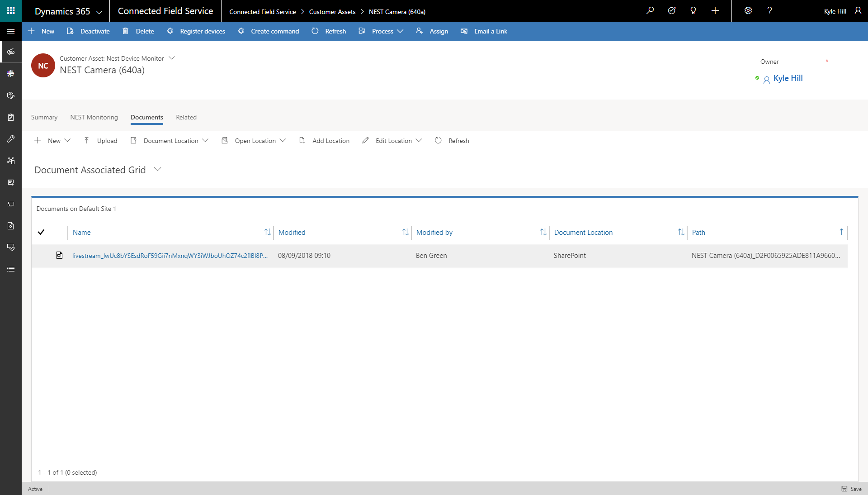Screen dimensions: 868x495
Task: Expand the Document Location dropdown
Action: (x=205, y=141)
